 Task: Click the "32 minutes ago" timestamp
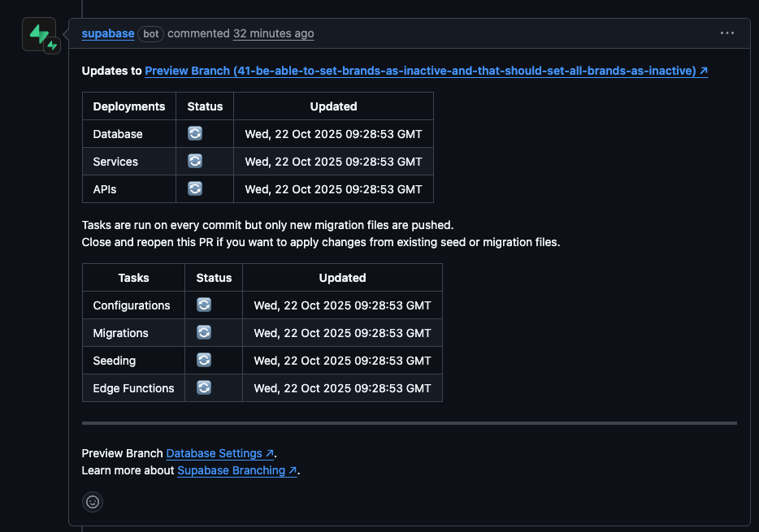click(x=273, y=33)
